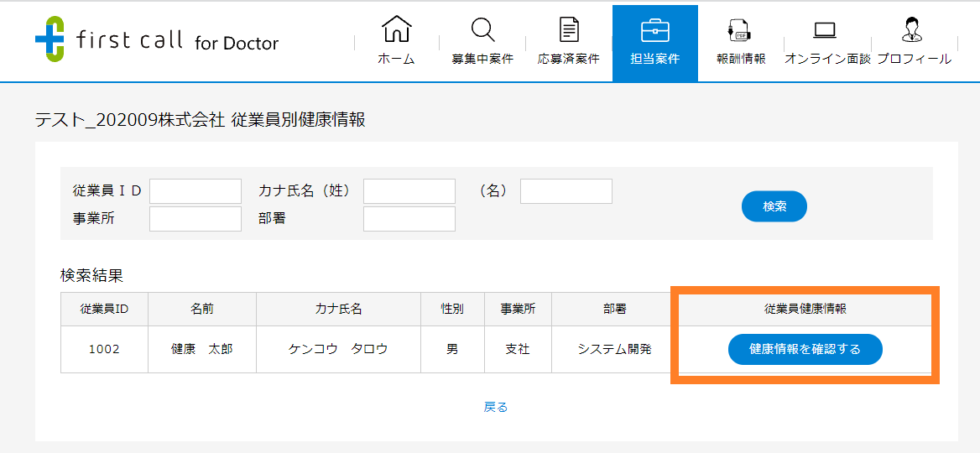Focus the (名) input field
This screenshot has width=980, height=453.
(x=566, y=191)
